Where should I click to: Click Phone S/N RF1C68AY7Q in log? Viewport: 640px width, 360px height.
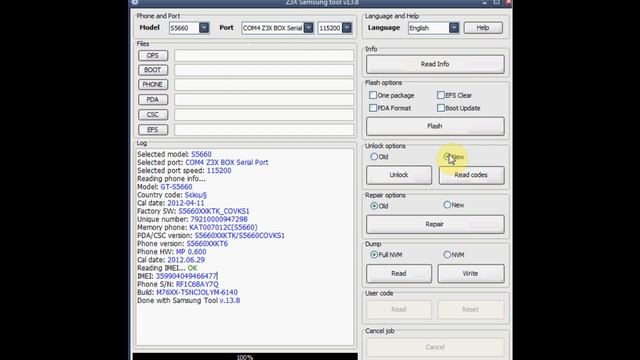(x=178, y=284)
